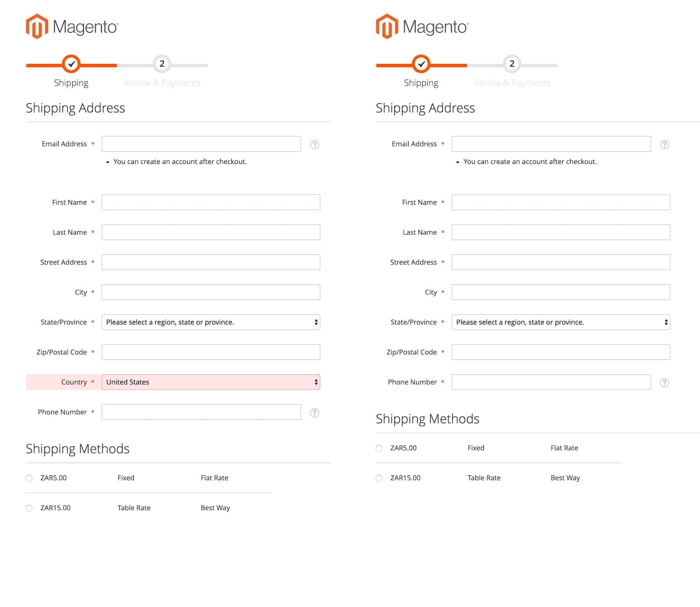700x607 pixels.
Task: Expand State/Province dropdown in left form
Action: click(x=210, y=322)
